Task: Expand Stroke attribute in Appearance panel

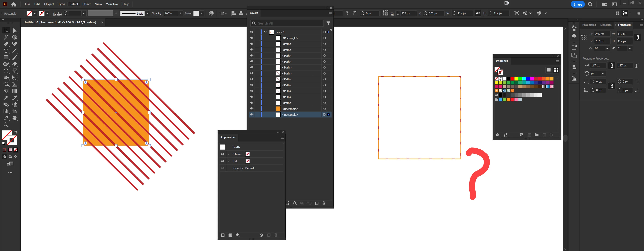Action: click(x=229, y=154)
